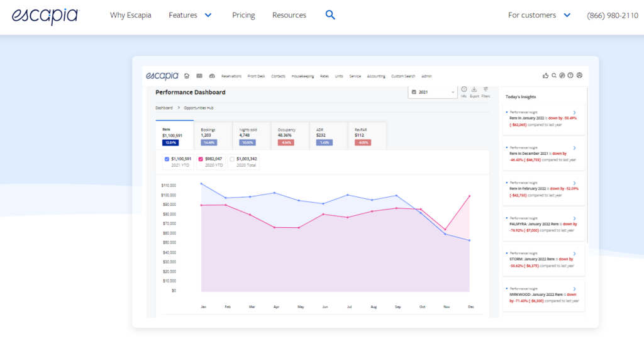Toggle the $982,047 2020 YTD checkbox
Viewport: 644px width, 338px height.
(x=201, y=159)
